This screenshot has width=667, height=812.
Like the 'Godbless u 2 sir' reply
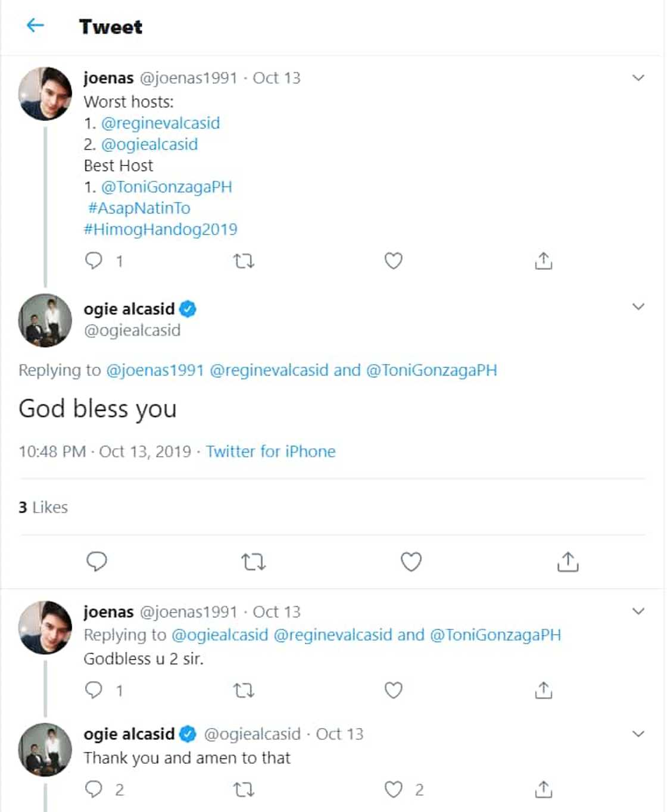click(393, 691)
